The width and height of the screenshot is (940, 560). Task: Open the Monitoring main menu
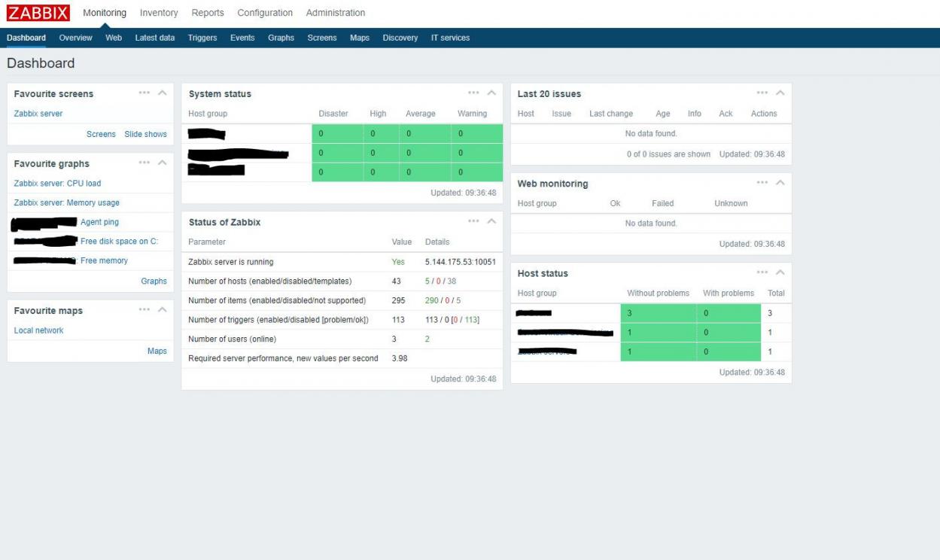tap(105, 13)
